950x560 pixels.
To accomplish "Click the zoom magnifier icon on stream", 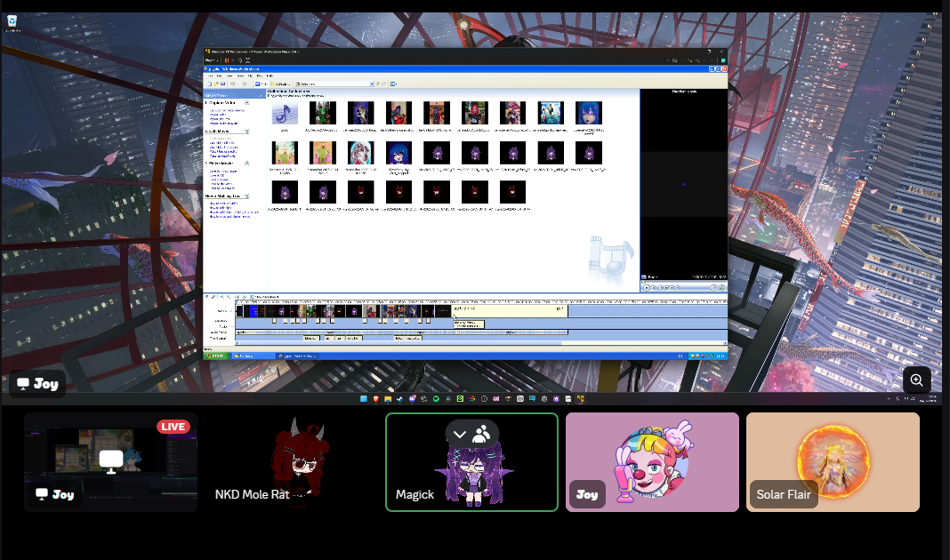I will pos(917,380).
